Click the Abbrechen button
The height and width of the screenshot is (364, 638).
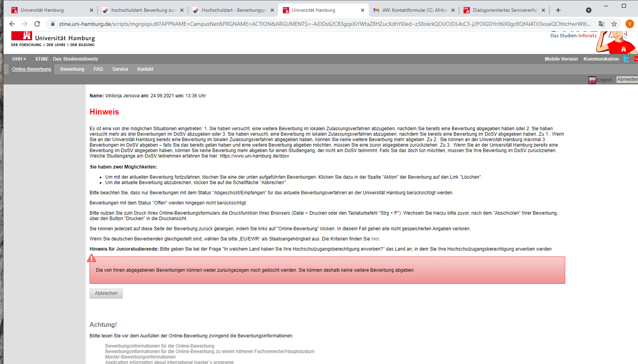(106, 293)
